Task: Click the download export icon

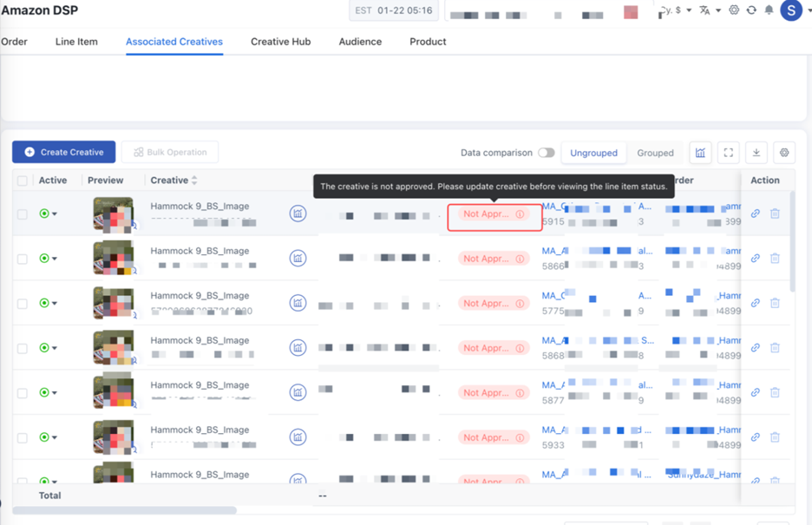Action: (756, 153)
